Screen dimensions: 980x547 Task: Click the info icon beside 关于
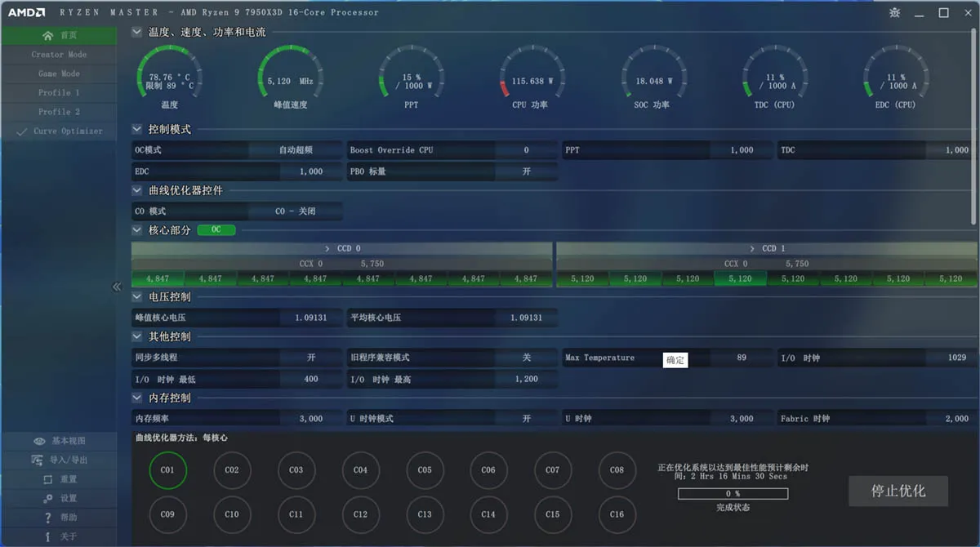tap(48, 536)
